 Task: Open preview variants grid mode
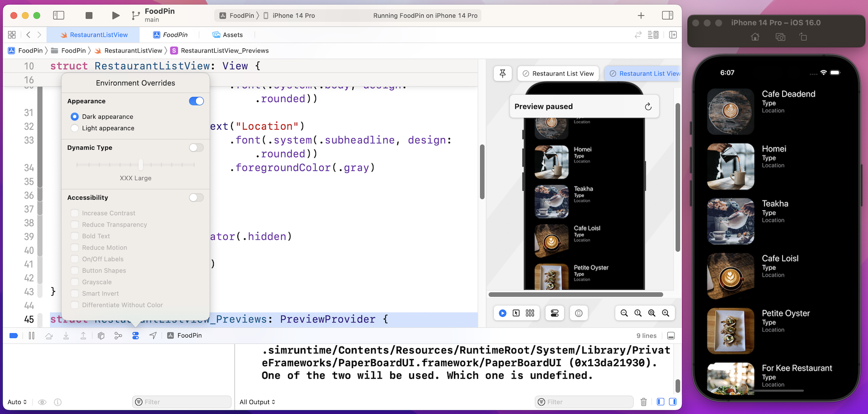click(530, 313)
